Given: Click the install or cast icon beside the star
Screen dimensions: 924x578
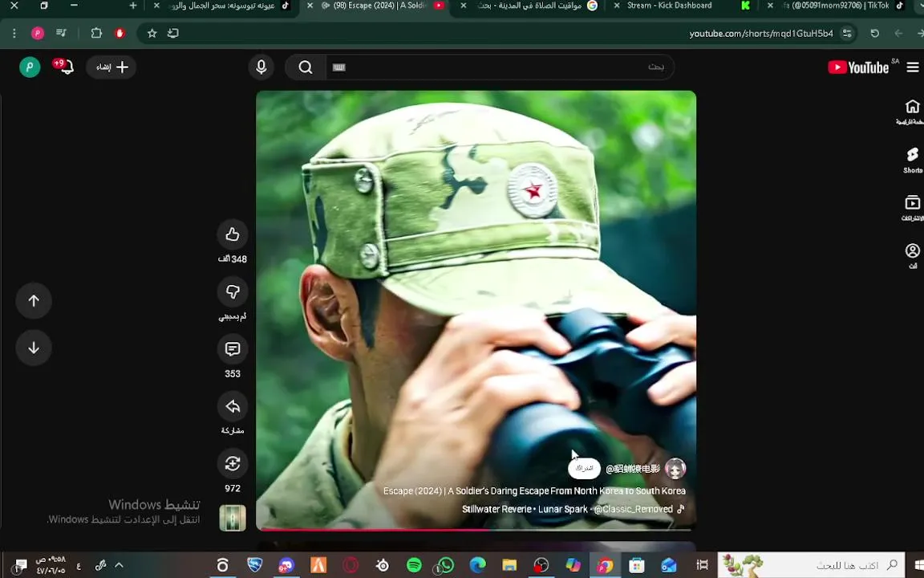Looking at the screenshot, I should pyautogui.click(x=173, y=34).
